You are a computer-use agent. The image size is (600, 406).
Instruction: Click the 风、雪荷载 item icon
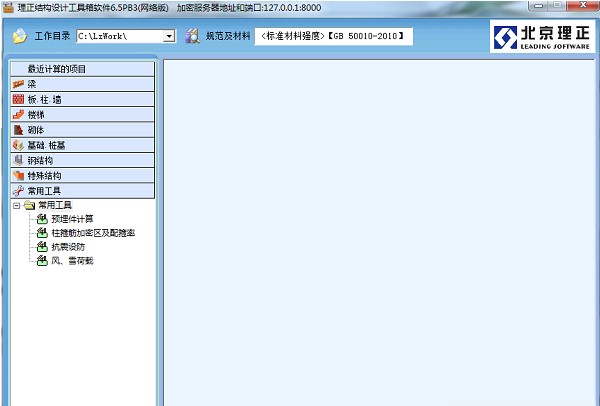42,261
